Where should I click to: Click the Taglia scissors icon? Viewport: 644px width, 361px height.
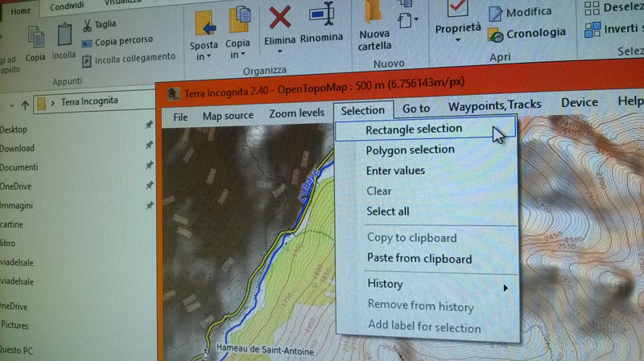(87, 26)
